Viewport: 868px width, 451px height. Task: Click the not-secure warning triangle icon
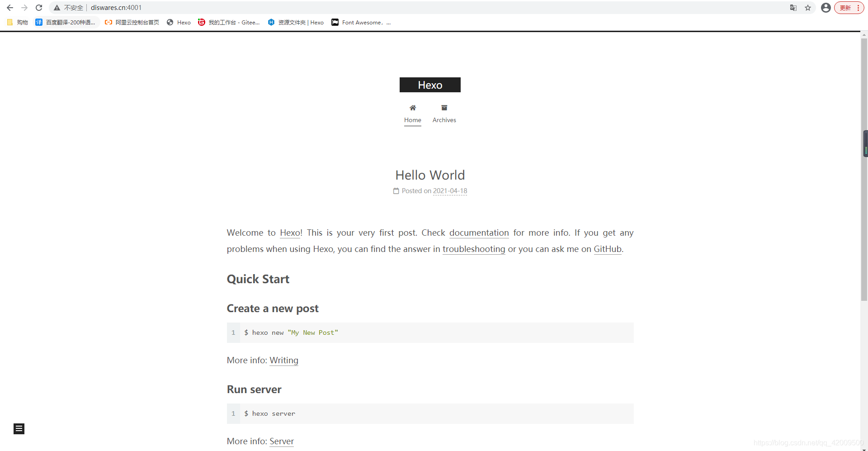(57, 8)
